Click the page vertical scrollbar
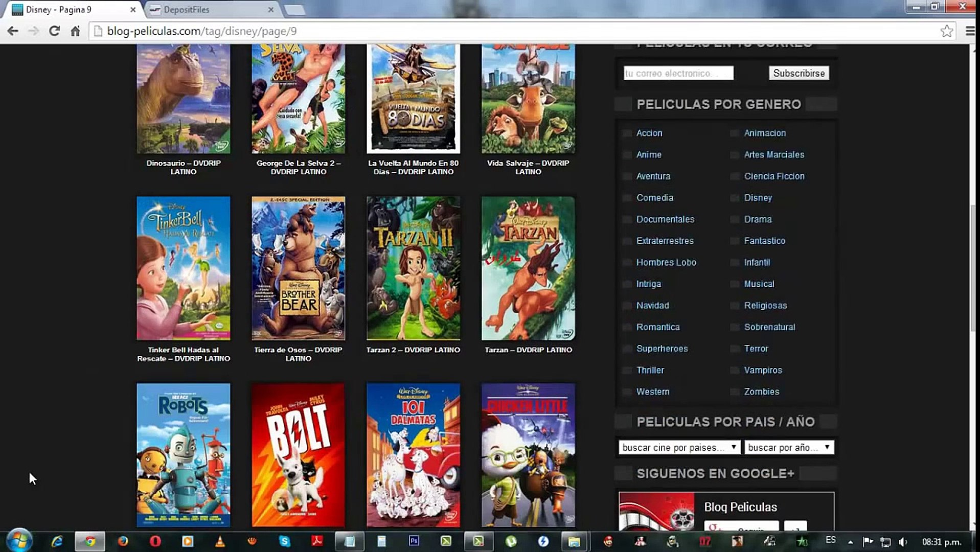Screen dimensions: 980x552 973,268
